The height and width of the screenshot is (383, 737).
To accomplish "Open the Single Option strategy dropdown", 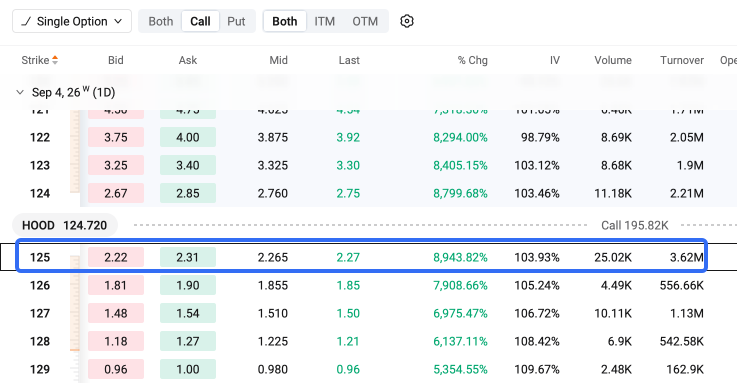I will pyautogui.click(x=72, y=21).
